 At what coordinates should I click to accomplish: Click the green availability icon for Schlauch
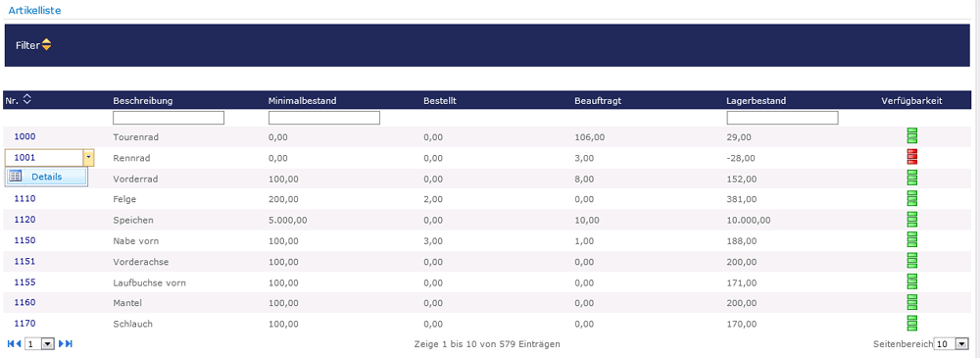click(911, 323)
